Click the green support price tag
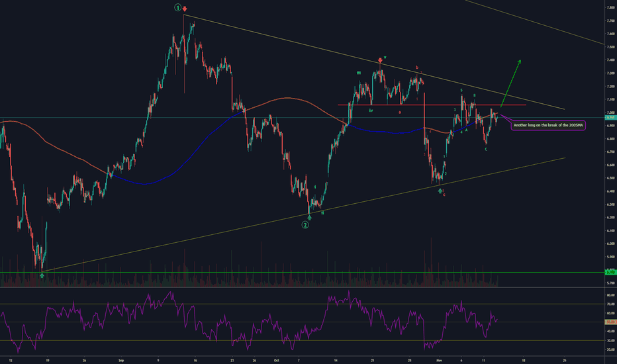617x364 pixels. (610, 272)
